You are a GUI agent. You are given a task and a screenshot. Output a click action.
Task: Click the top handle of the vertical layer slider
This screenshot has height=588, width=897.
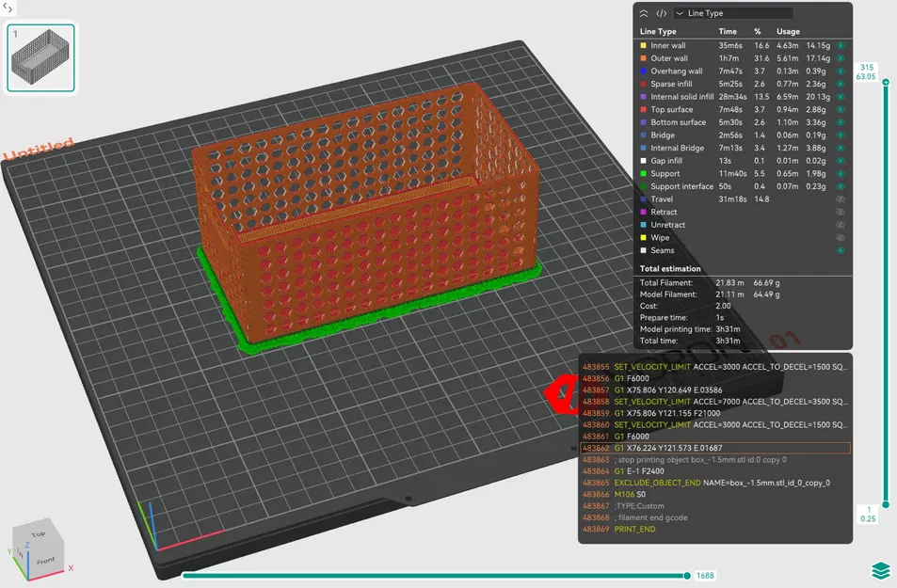886,83
